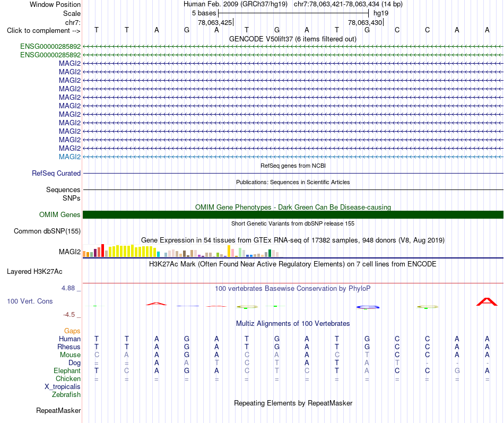504x423 pixels.
Task: Open OMIM Gene Phenotypes track title
Action: (x=293, y=207)
